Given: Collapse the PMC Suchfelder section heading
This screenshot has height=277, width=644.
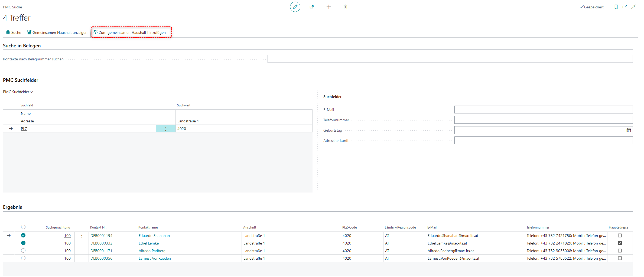Looking at the screenshot, I should point(21,80).
